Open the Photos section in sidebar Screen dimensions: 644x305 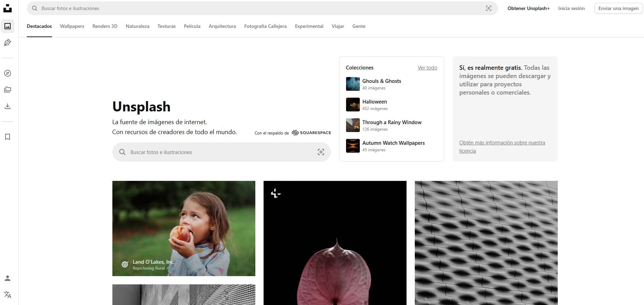(8, 26)
